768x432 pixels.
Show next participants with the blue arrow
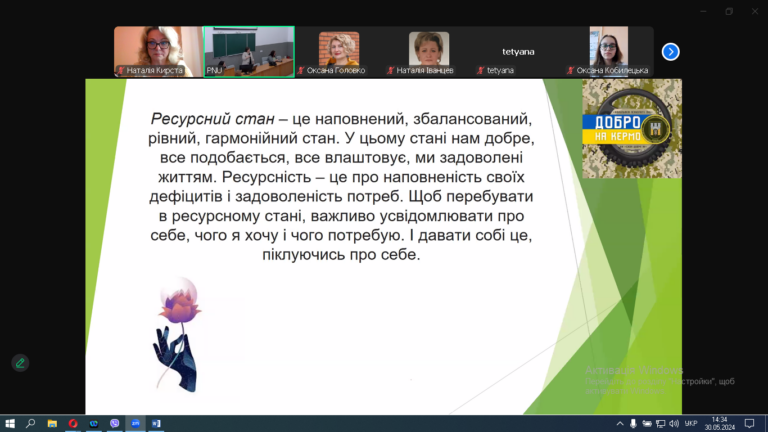670,51
